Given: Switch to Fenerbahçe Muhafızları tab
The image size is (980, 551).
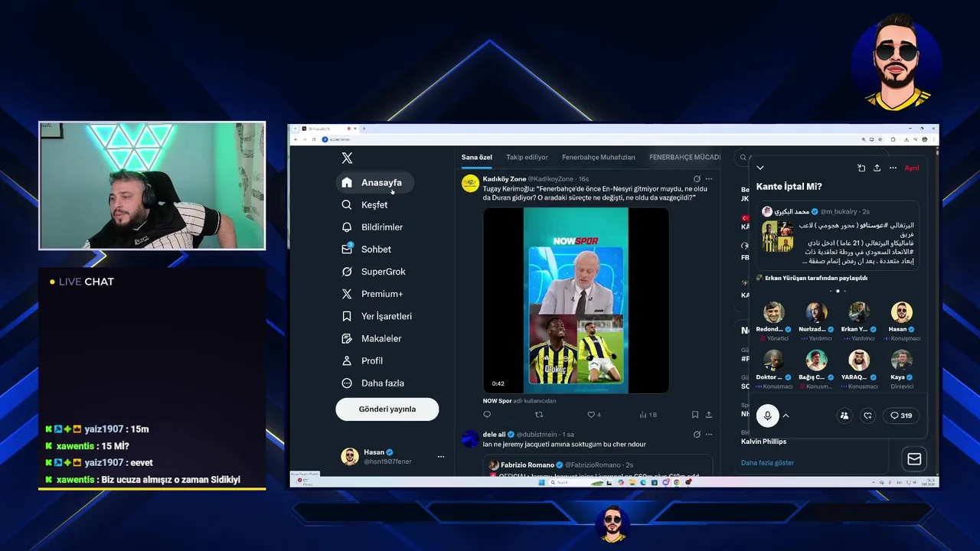Looking at the screenshot, I should tap(599, 157).
